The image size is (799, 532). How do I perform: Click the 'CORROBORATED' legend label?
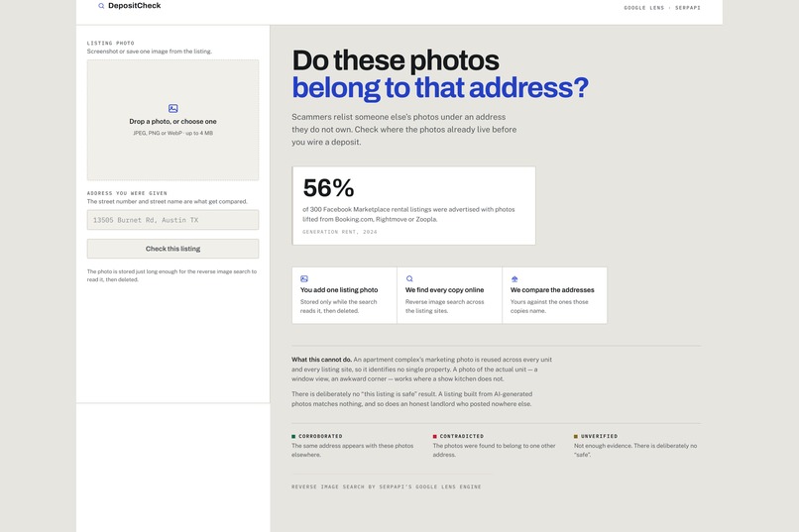pyautogui.click(x=320, y=436)
